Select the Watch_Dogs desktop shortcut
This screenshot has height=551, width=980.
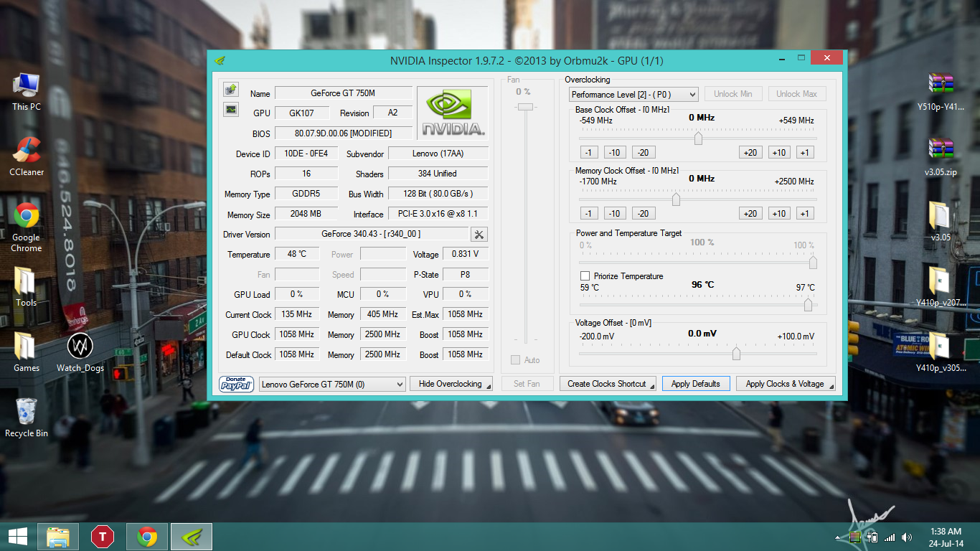80,353
